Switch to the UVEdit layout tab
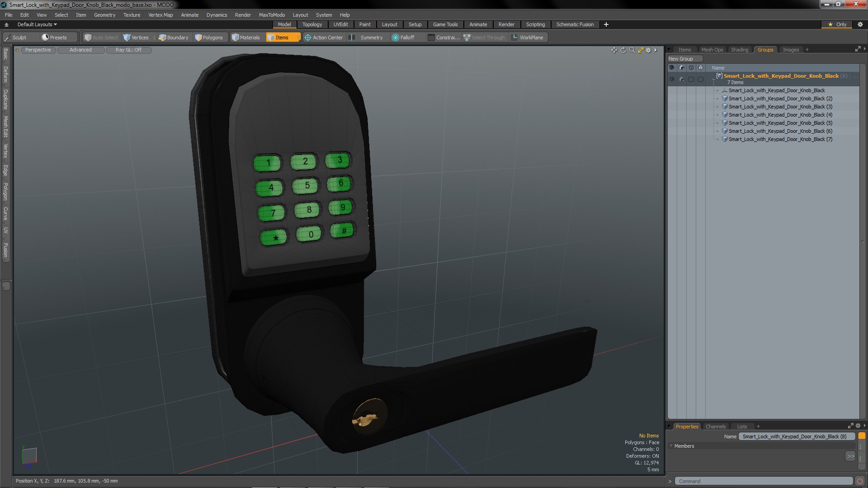The width and height of the screenshot is (868, 488). point(340,24)
